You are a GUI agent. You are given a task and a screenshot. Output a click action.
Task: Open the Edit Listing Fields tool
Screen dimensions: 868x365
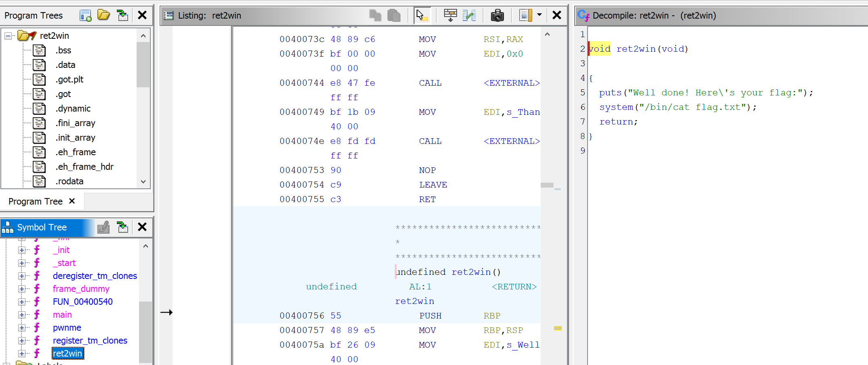(x=450, y=15)
